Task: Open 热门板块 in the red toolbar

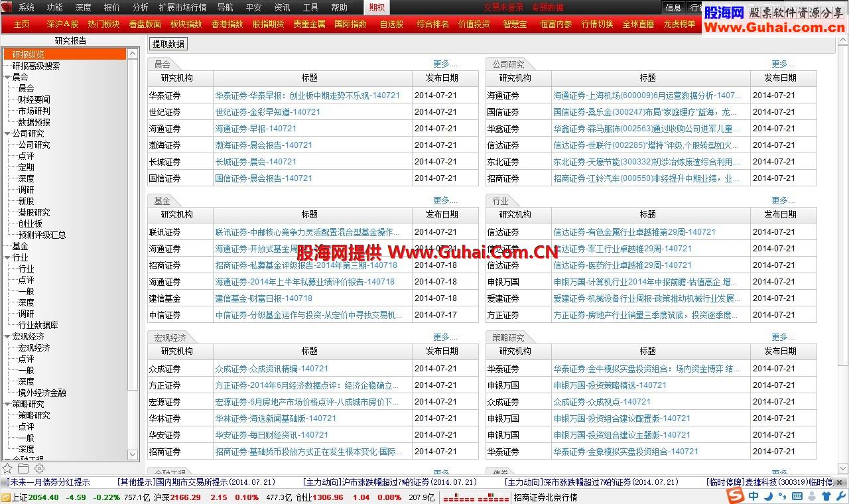Action: [x=103, y=24]
